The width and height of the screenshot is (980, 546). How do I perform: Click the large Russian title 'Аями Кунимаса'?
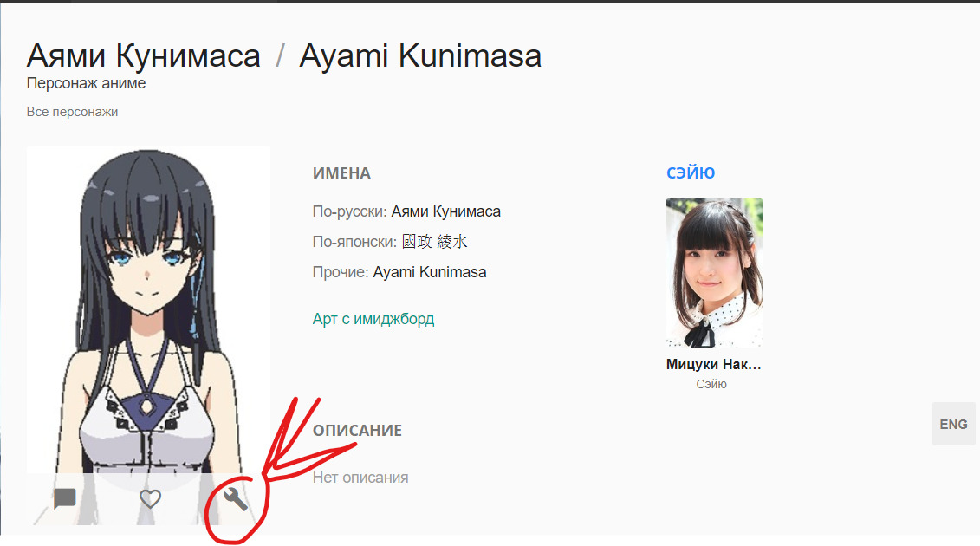[x=144, y=56]
